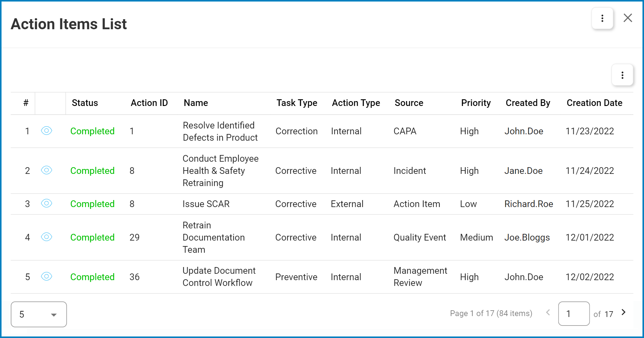Sort by the Status column header

[85, 103]
